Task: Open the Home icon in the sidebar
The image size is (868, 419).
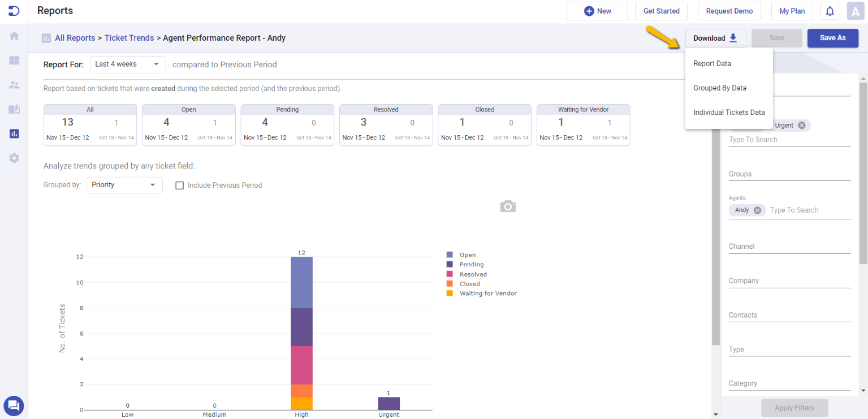Action: pos(14,36)
